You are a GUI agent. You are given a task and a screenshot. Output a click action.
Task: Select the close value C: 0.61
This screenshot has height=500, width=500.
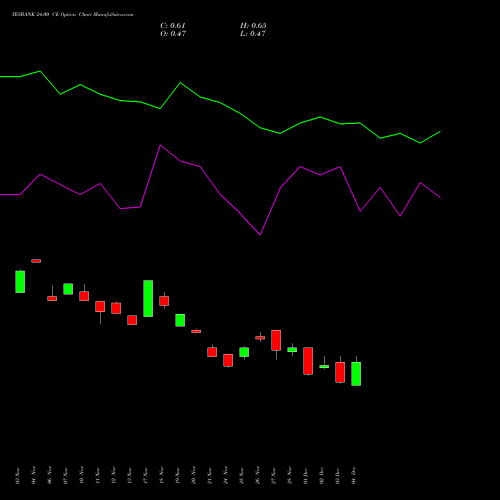coord(173,26)
